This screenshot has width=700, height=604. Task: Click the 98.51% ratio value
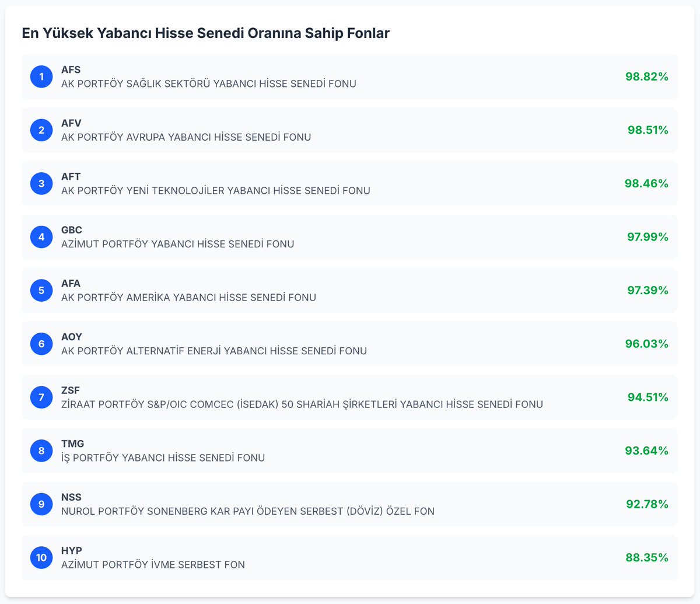648,130
